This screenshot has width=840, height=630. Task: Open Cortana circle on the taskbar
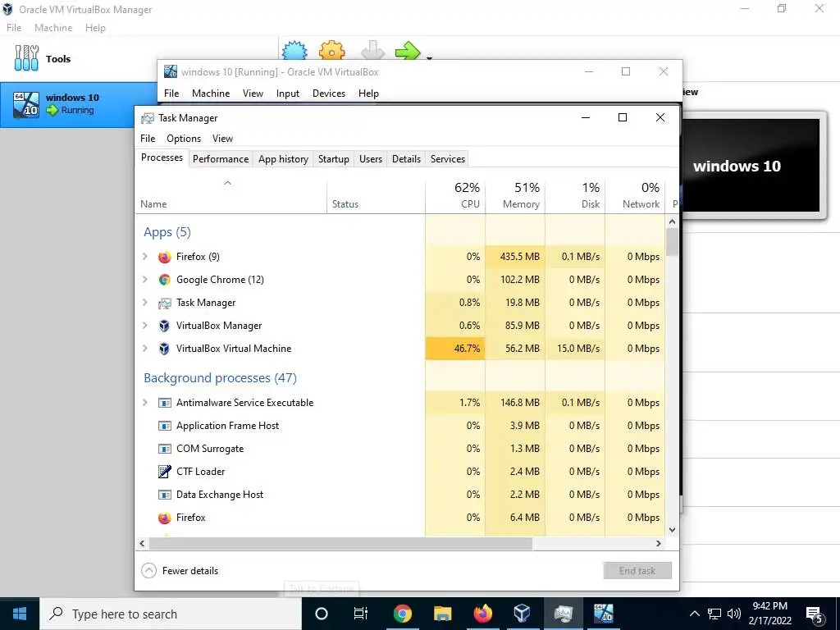click(322, 614)
